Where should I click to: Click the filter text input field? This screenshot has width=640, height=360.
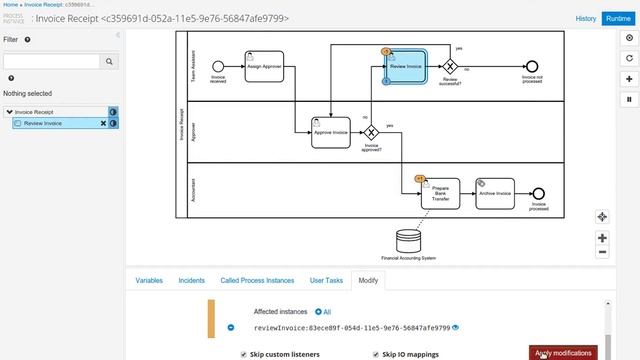click(52, 62)
